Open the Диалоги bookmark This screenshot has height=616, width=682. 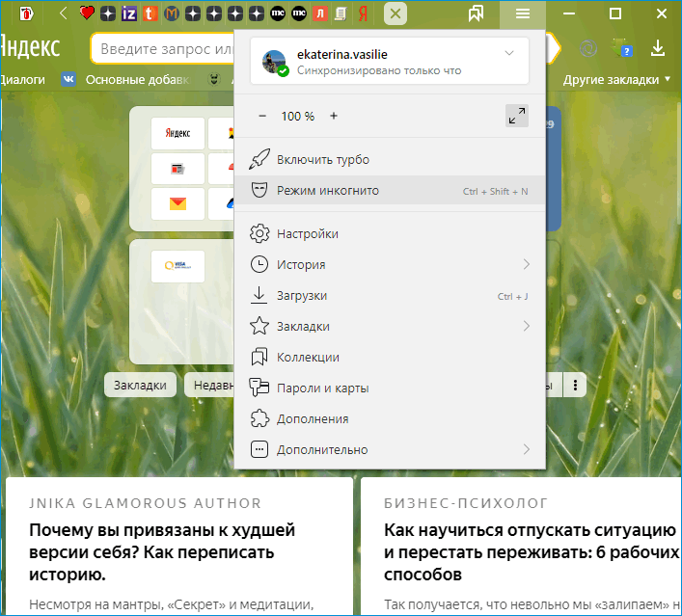click(x=22, y=80)
